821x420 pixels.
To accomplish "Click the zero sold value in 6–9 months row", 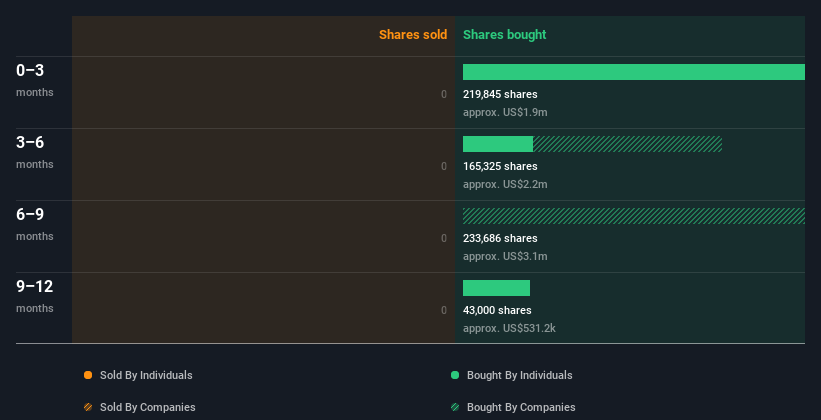I will click(444, 238).
